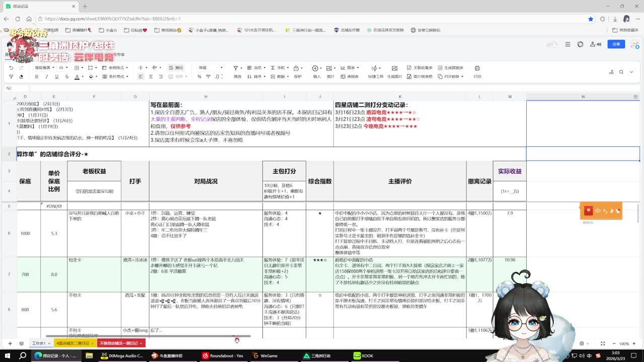This screenshot has height=362, width=644.
Task: Click the search magnifier in toolbar
Action: (x=621, y=72)
